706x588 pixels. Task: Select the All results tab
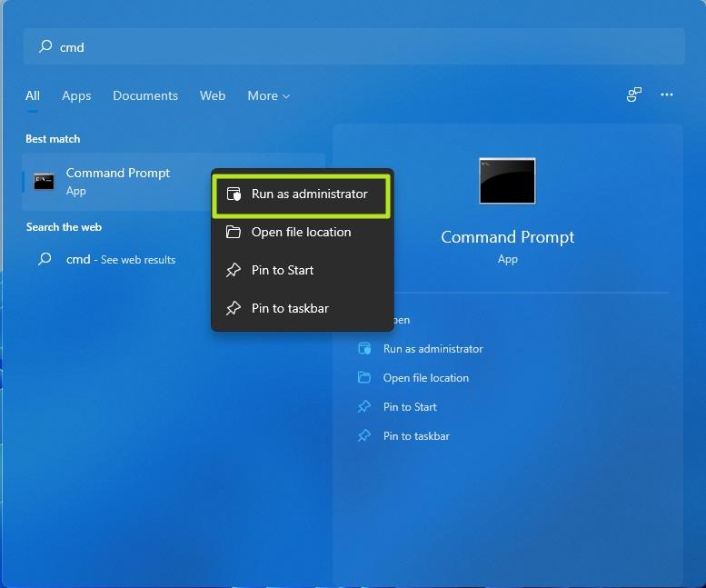pyautogui.click(x=33, y=95)
